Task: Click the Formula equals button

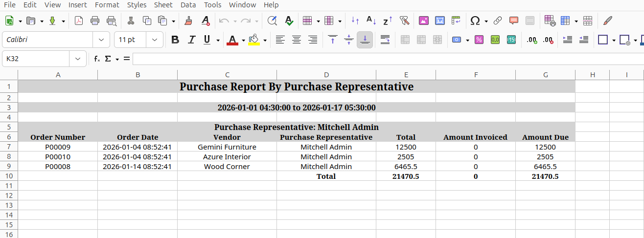Action: click(126, 59)
